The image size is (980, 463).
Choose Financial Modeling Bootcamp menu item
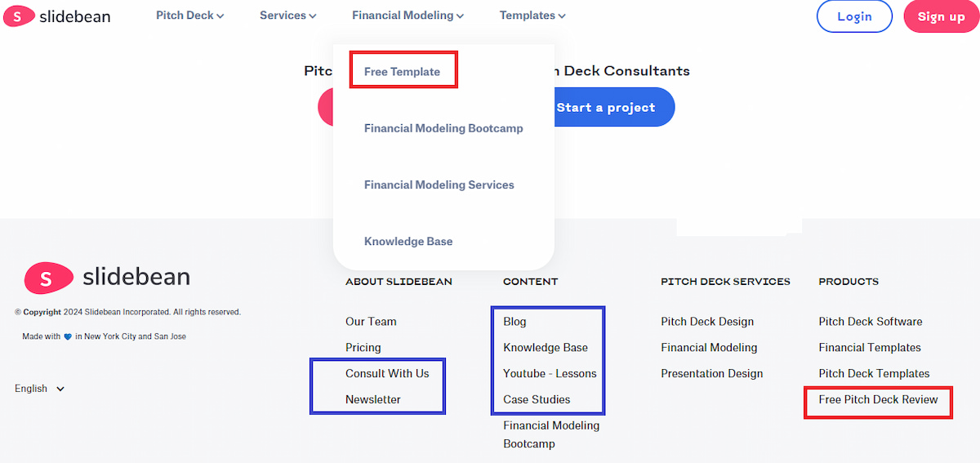[443, 128]
